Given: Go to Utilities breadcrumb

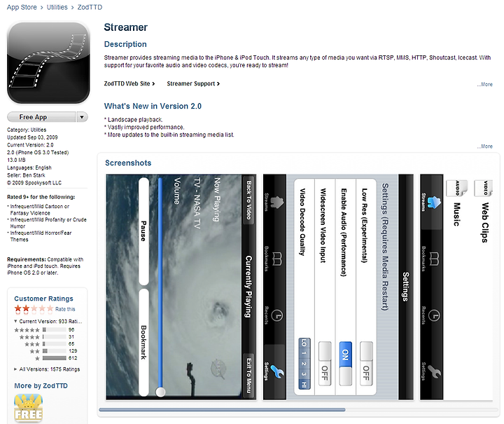Looking at the screenshot, I should point(57,7).
